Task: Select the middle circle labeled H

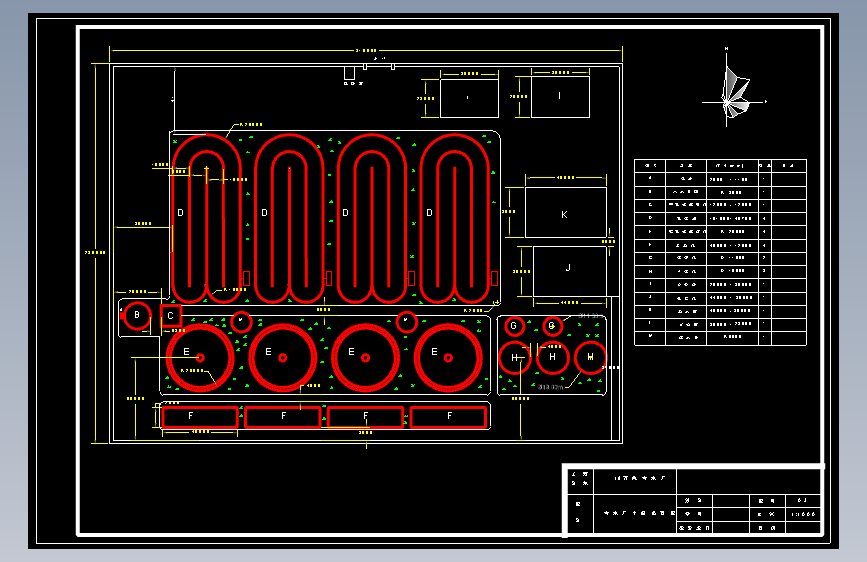Action: coord(552,357)
